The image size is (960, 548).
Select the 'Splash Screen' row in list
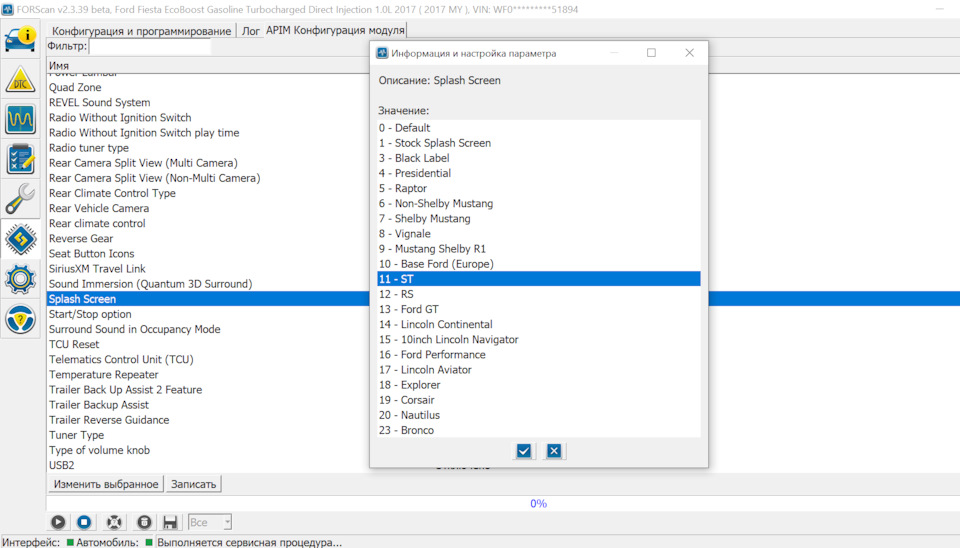(x=208, y=299)
